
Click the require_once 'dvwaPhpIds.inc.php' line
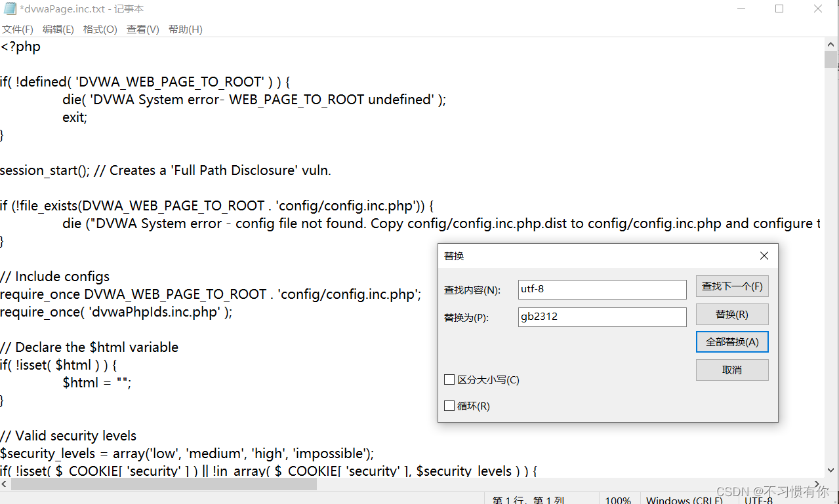[x=116, y=312]
